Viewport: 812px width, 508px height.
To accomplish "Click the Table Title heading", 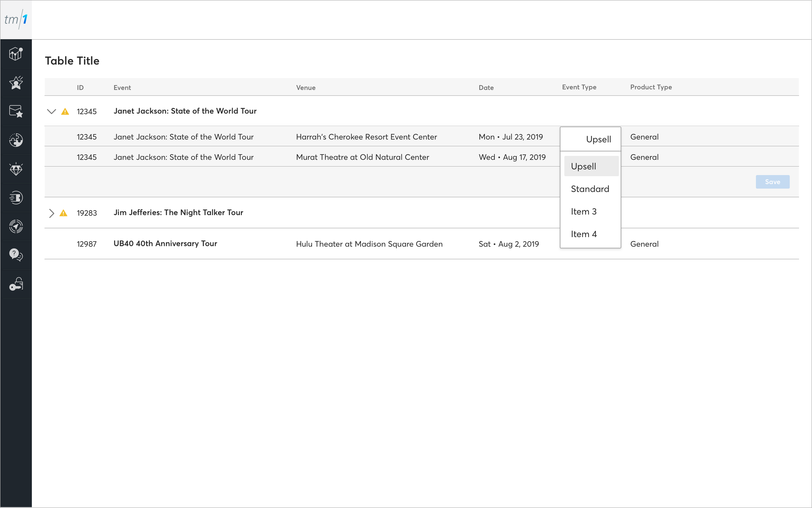I will 72,61.
